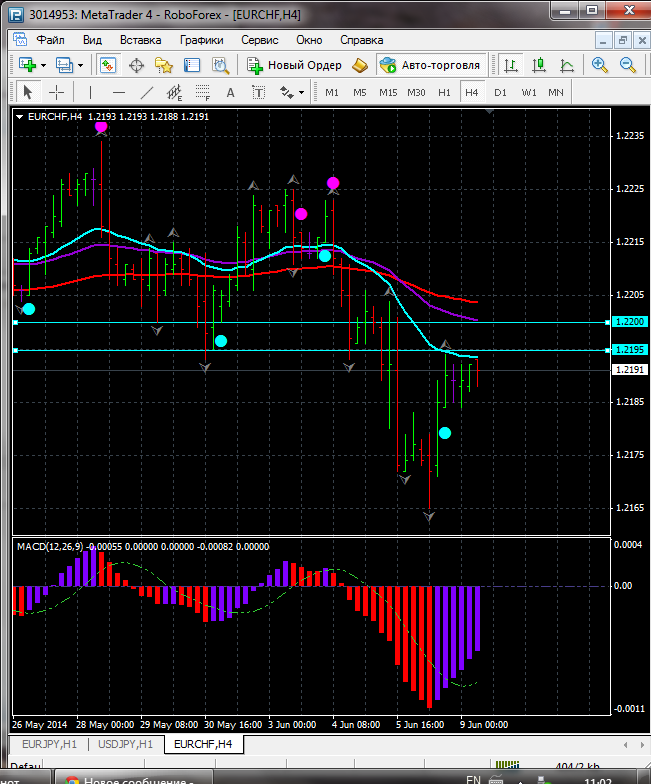This screenshot has height=784, width=660.
Task: Select the text tool A
Action: point(230,92)
